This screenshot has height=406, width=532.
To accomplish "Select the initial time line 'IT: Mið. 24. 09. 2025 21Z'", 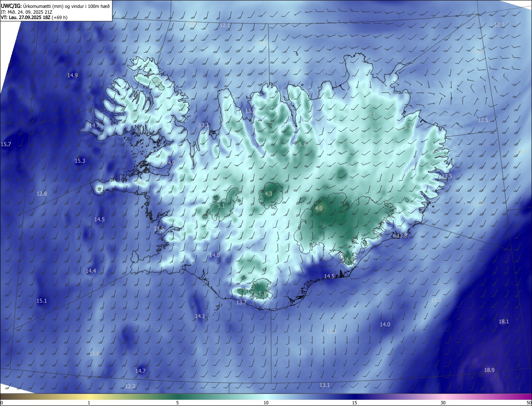I will (27, 12).
